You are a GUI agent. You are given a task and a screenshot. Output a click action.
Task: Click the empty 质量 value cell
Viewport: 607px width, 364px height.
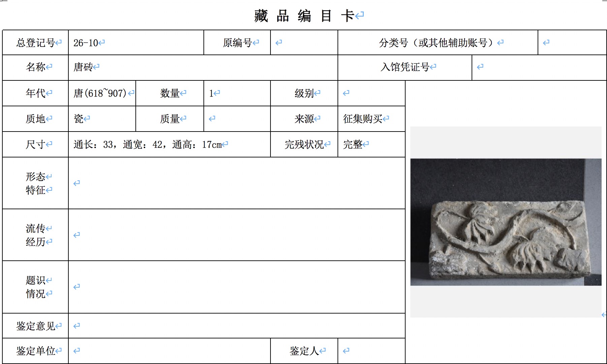237,119
